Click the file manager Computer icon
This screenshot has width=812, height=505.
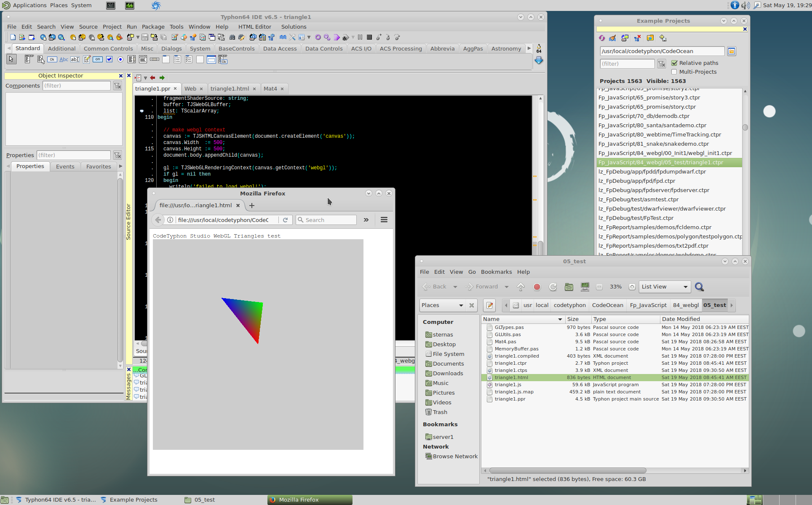click(585, 287)
